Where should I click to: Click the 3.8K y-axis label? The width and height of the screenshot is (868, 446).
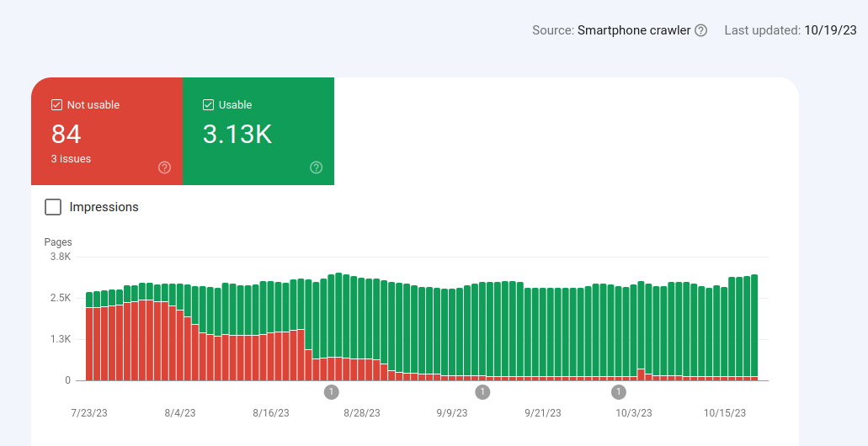pyautogui.click(x=59, y=257)
